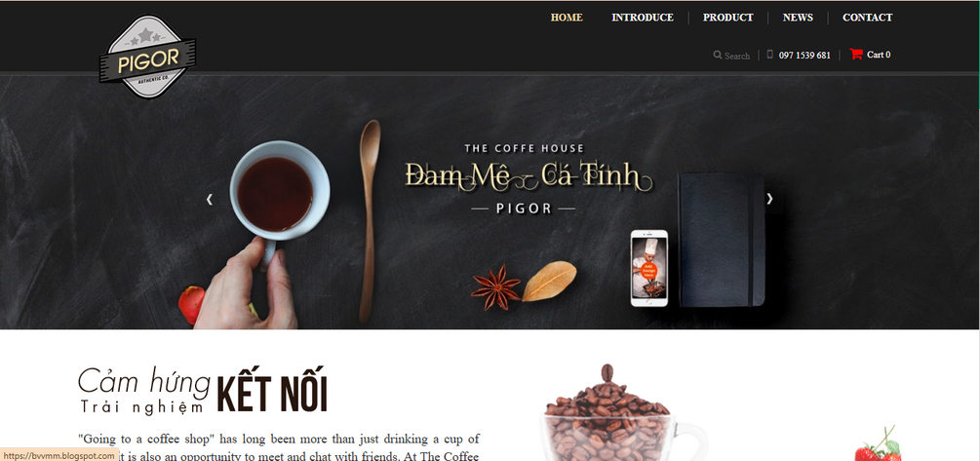Show previous slide with left arrow
Image resolution: width=980 pixels, height=461 pixels.
[x=210, y=199]
